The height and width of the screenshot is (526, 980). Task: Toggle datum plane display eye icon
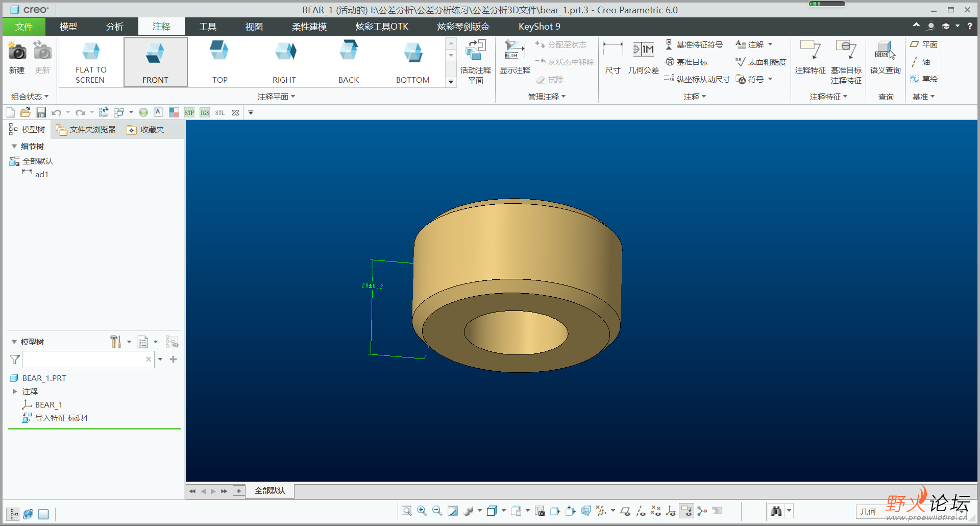[625, 511]
